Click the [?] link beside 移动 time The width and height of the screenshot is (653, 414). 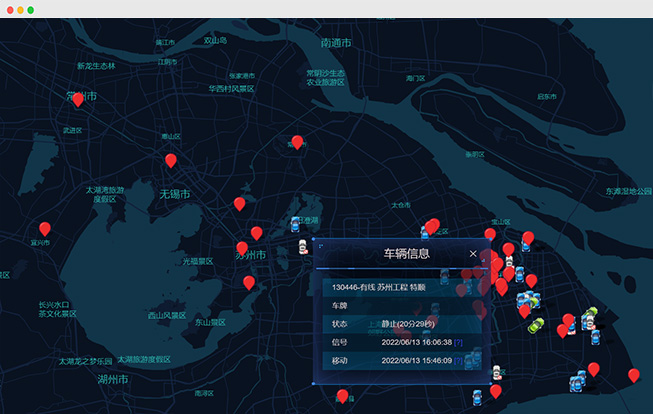tap(458, 360)
